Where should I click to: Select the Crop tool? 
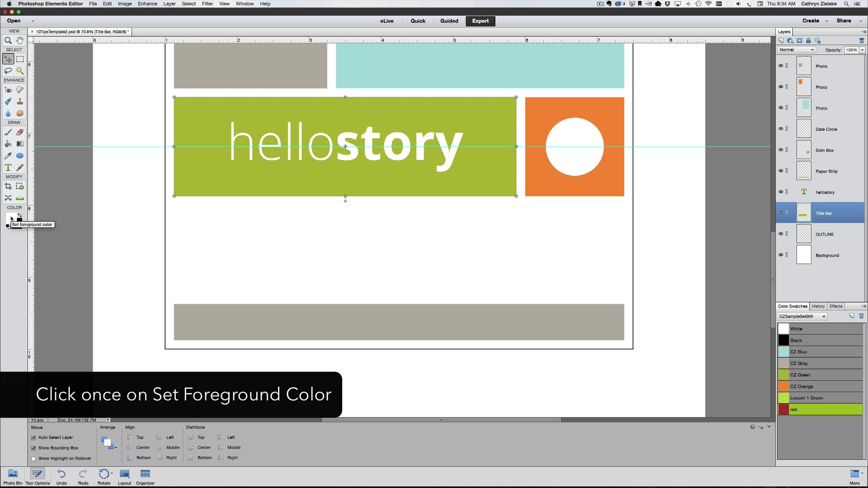pyautogui.click(x=8, y=186)
